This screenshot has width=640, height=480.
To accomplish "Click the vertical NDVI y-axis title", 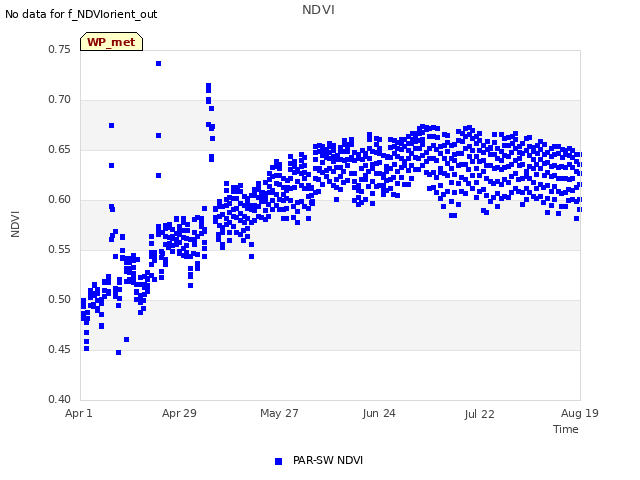I will [x=15, y=224].
